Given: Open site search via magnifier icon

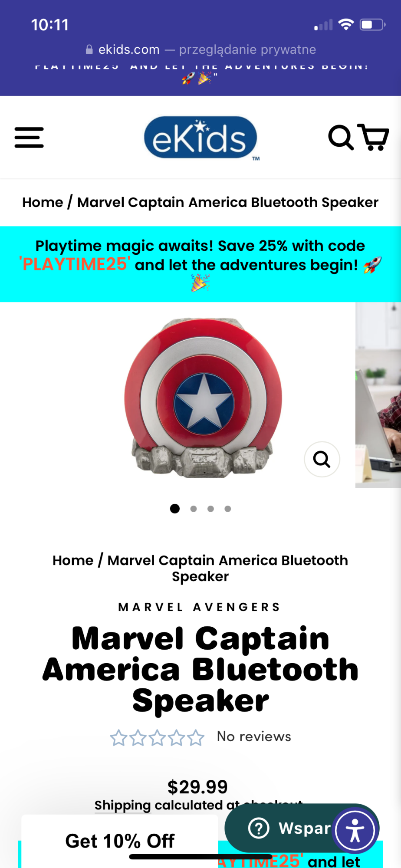Looking at the screenshot, I should (x=341, y=138).
